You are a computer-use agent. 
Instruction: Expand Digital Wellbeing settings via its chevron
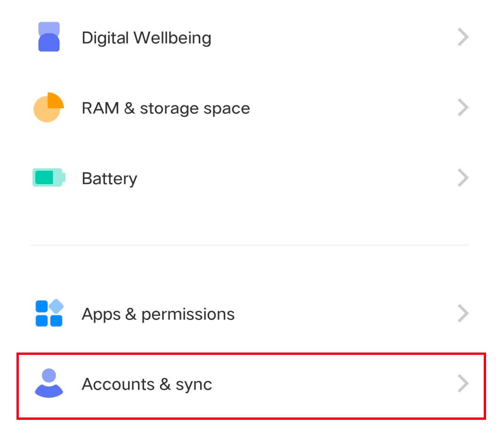click(463, 37)
